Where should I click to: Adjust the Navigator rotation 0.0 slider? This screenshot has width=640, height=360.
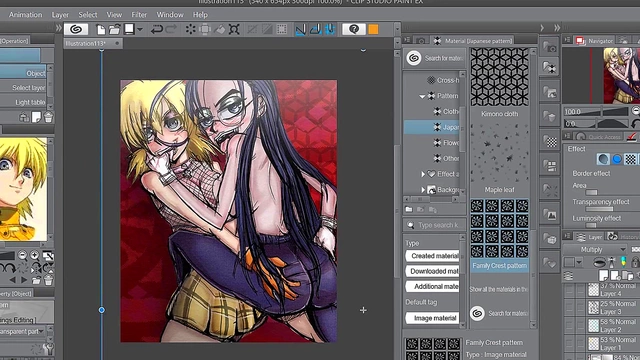596,124
